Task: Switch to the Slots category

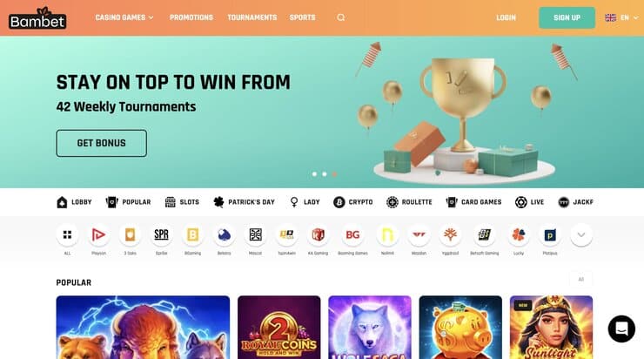Action: click(182, 202)
